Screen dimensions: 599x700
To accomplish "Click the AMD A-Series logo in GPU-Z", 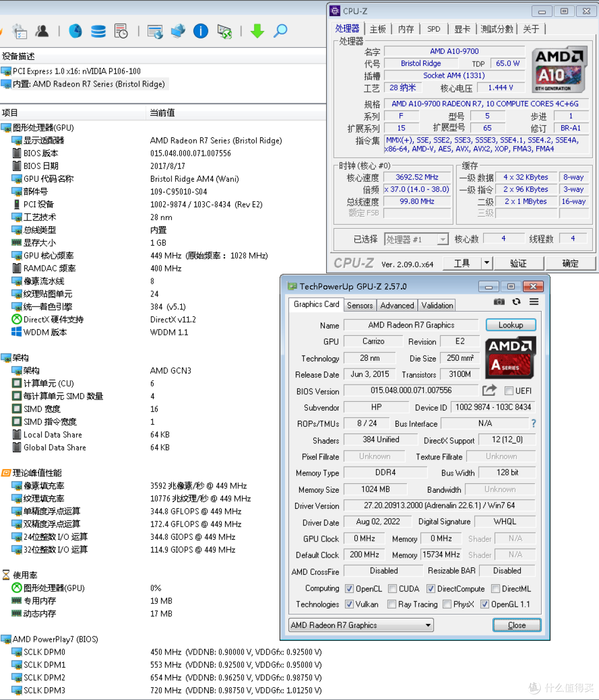I will (511, 358).
